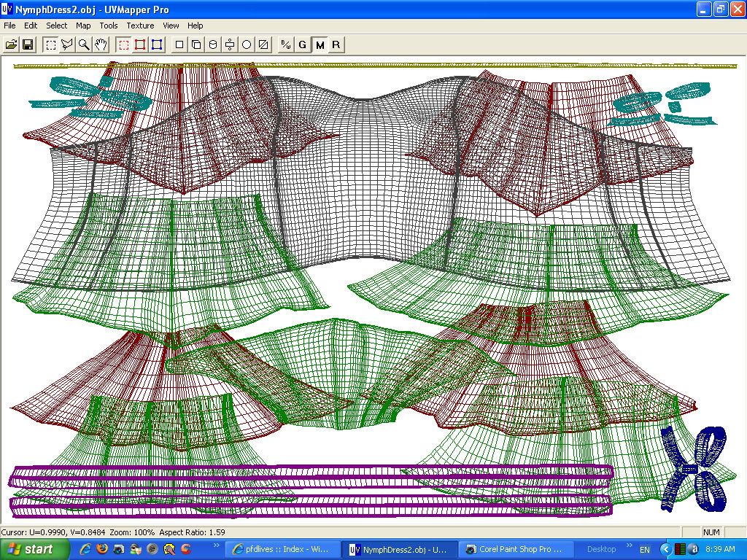Open the Texture menu
Viewport: 747px width, 560px height.
tap(140, 26)
